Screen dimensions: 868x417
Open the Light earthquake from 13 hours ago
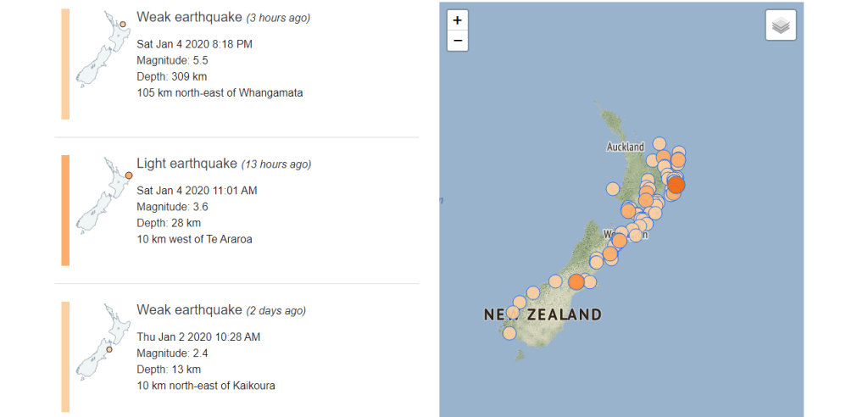[x=186, y=163]
